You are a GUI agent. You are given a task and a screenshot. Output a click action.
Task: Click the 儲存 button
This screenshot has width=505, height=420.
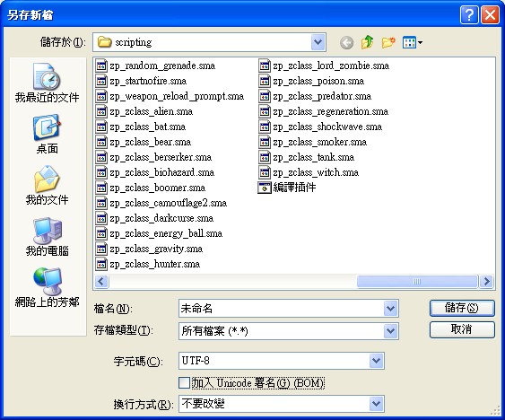(x=462, y=308)
